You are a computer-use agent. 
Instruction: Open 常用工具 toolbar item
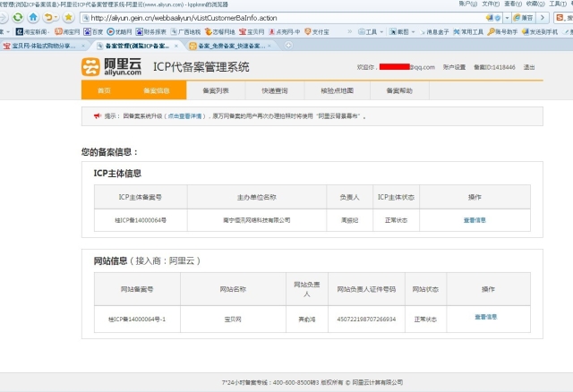[468, 32]
